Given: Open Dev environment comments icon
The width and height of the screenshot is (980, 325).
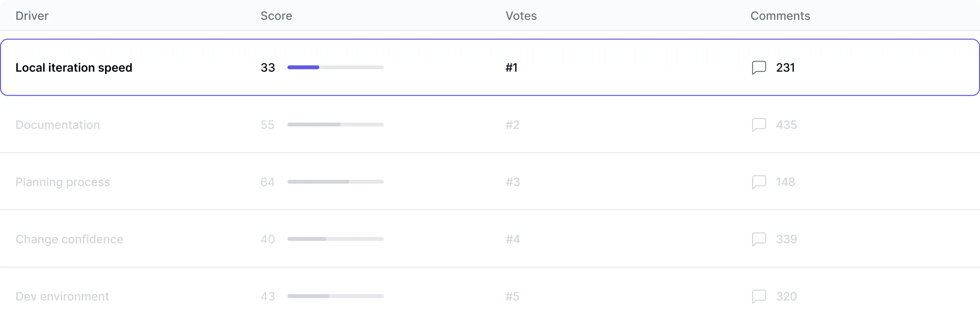Looking at the screenshot, I should (x=758, y=296).
